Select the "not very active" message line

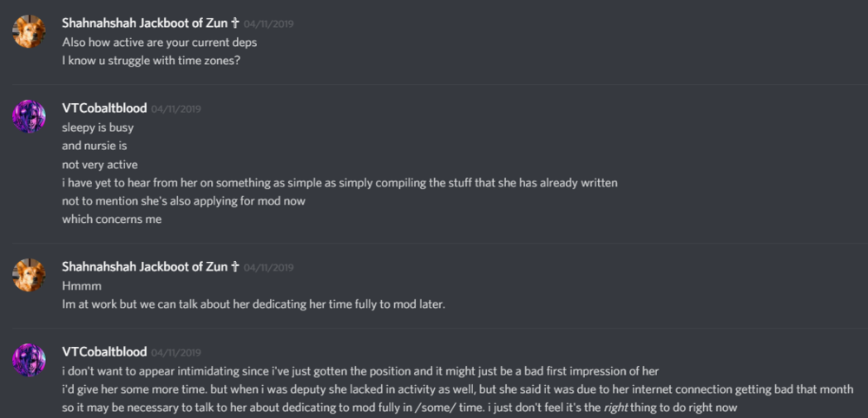(x=100, y=165)
